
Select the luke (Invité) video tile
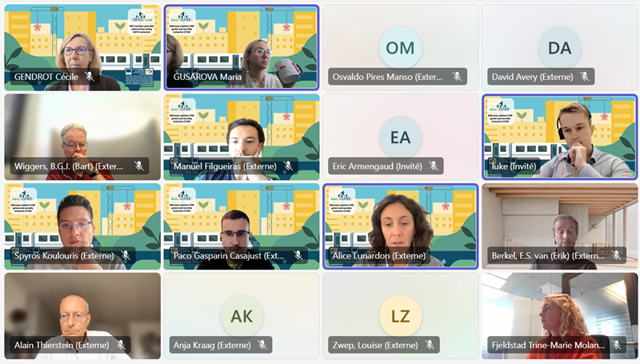[559, 137]
